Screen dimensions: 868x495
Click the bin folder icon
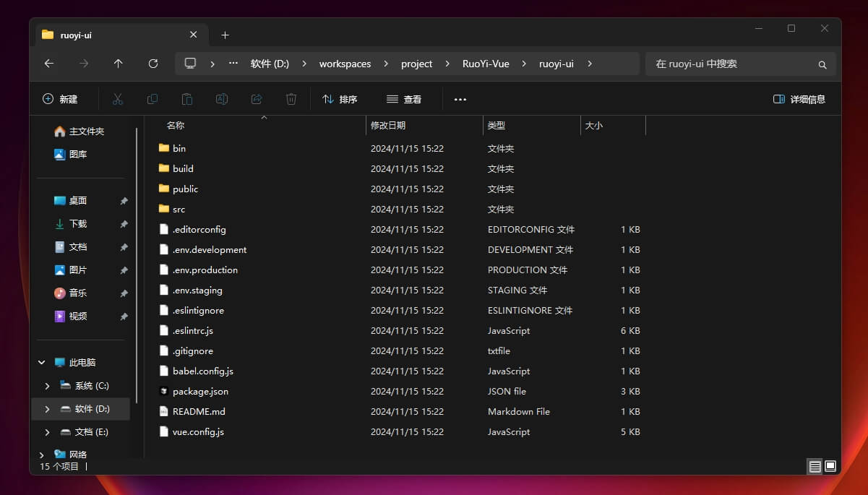163,148
